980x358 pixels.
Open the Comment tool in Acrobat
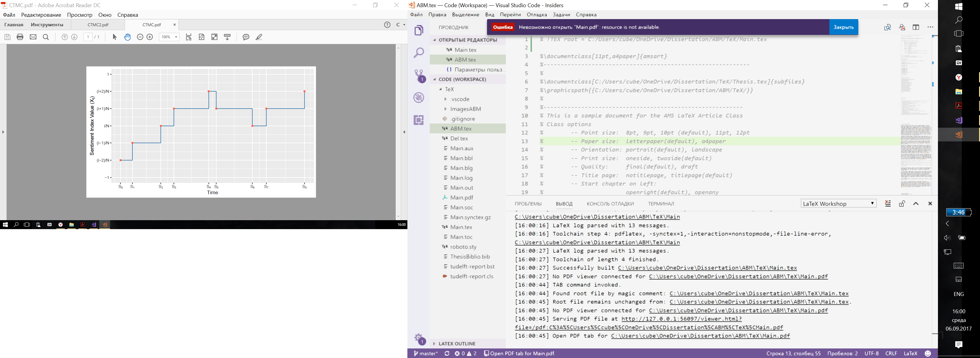[246, 37]
